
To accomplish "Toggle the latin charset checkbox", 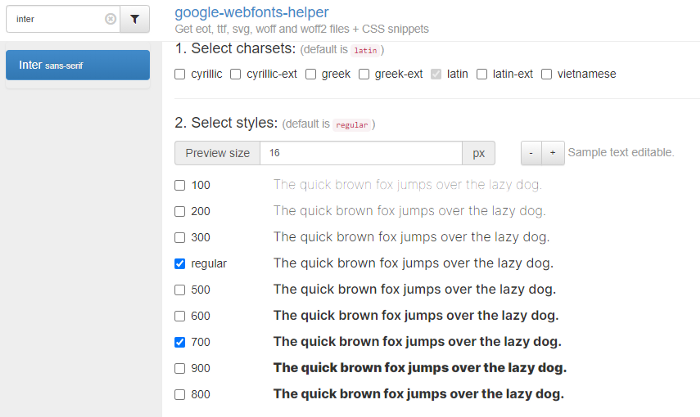I will pos(436,74).
